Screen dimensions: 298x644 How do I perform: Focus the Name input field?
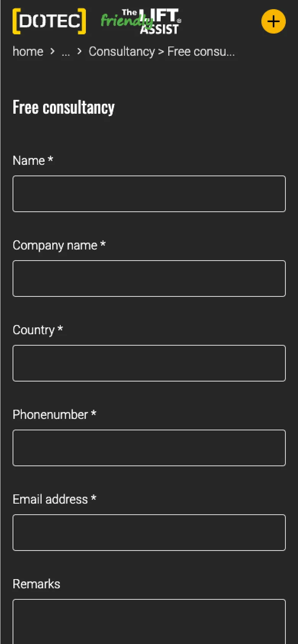point(149,194)
